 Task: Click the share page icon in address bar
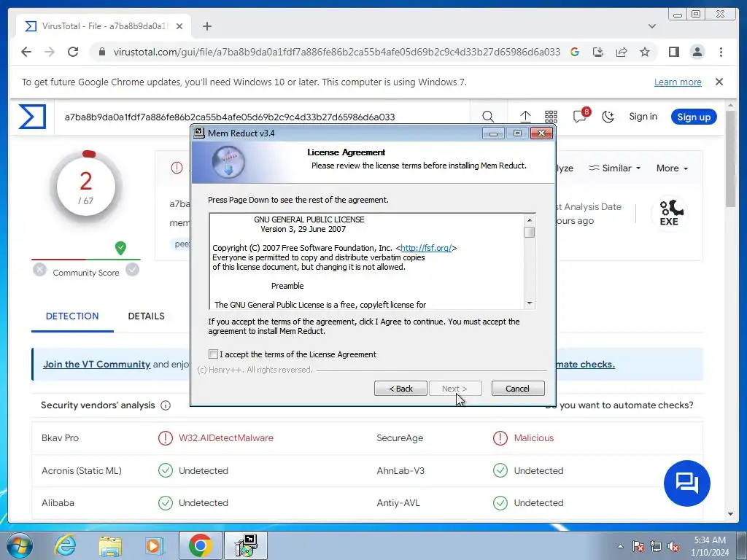(x=622, y=52)
